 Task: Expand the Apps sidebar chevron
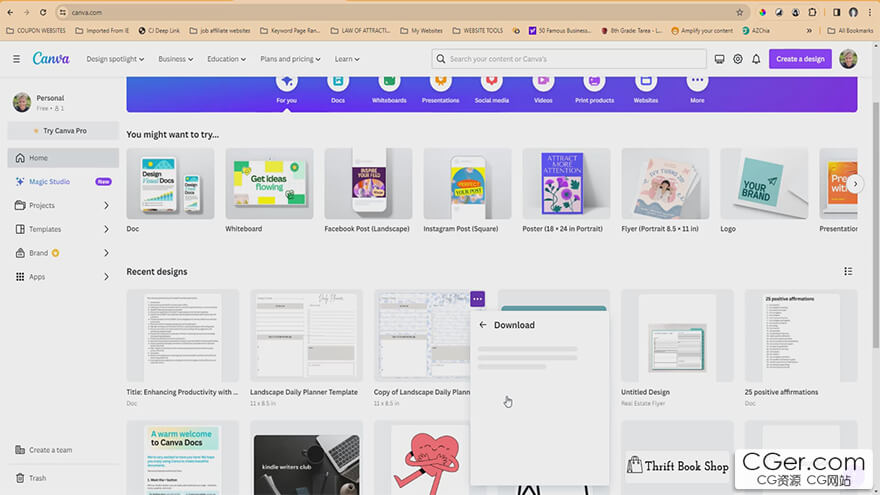(x=106, y=277)
